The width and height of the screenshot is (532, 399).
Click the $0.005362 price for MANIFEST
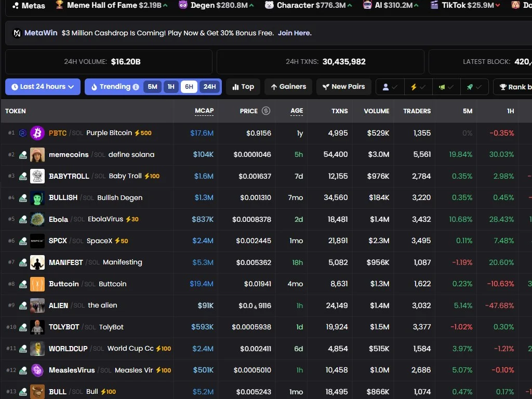click(x=254, y=262)
